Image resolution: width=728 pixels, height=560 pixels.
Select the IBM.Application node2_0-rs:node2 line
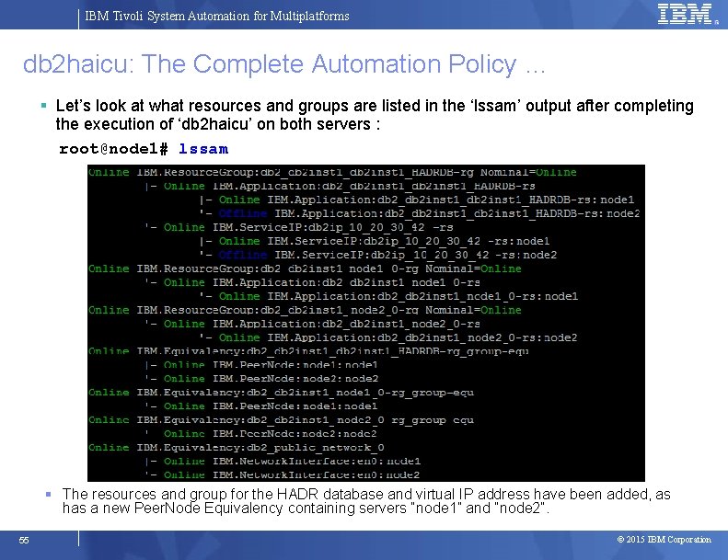point(388,337)
